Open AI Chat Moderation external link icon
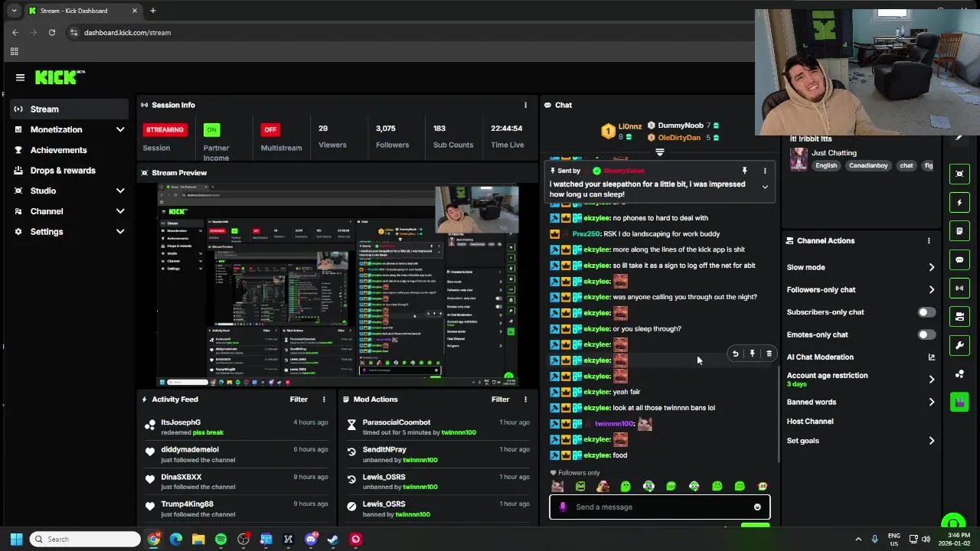980x551 pixels. pyautogui.click(x=932, y=357)
